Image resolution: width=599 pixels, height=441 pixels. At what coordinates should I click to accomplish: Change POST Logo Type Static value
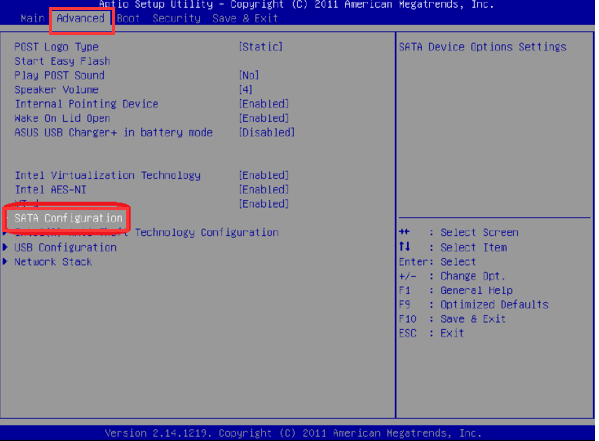pos(261,47)
